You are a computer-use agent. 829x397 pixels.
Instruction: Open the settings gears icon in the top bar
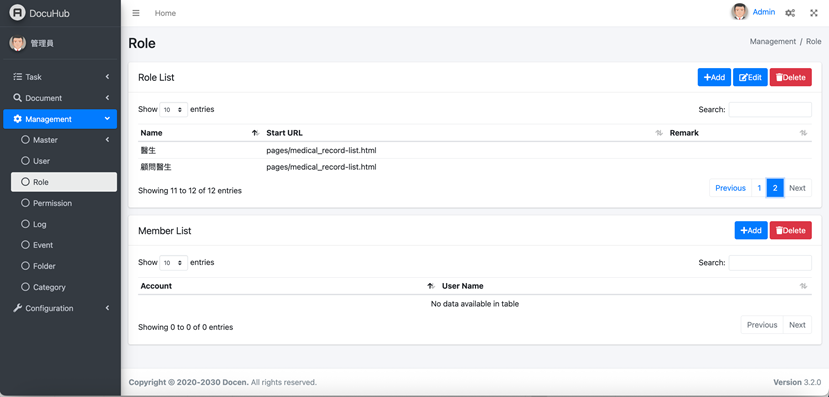[790, 13]
